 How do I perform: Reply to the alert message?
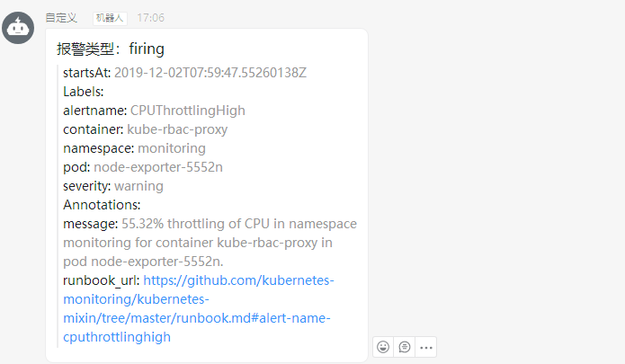click(x=405, y=347)
